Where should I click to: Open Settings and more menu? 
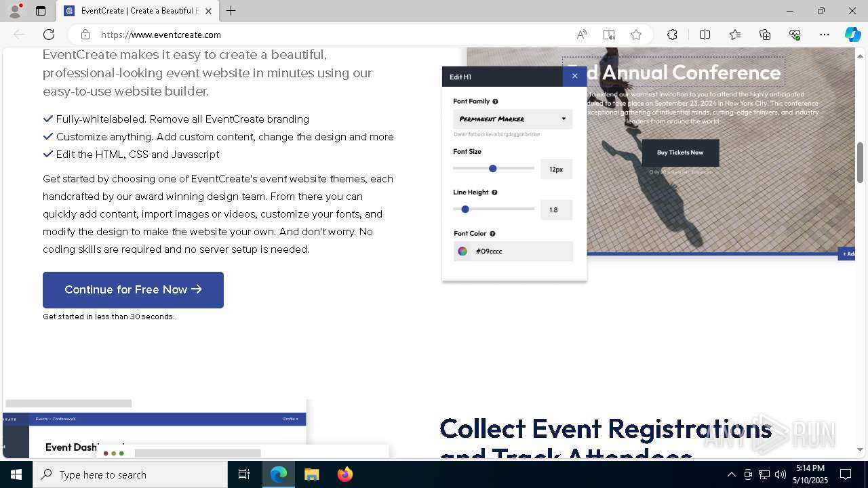[825, 35]
